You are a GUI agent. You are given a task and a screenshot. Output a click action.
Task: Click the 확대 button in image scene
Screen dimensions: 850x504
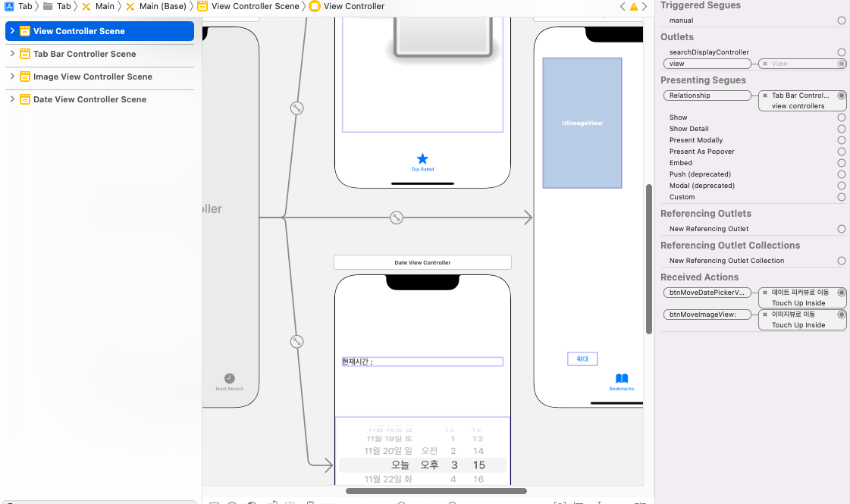tap(582, 358)
